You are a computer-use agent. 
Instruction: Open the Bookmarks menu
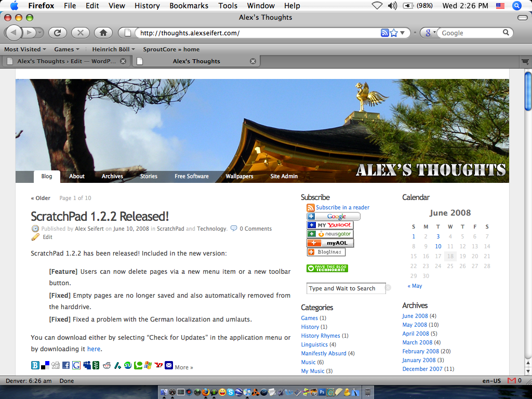189,6
